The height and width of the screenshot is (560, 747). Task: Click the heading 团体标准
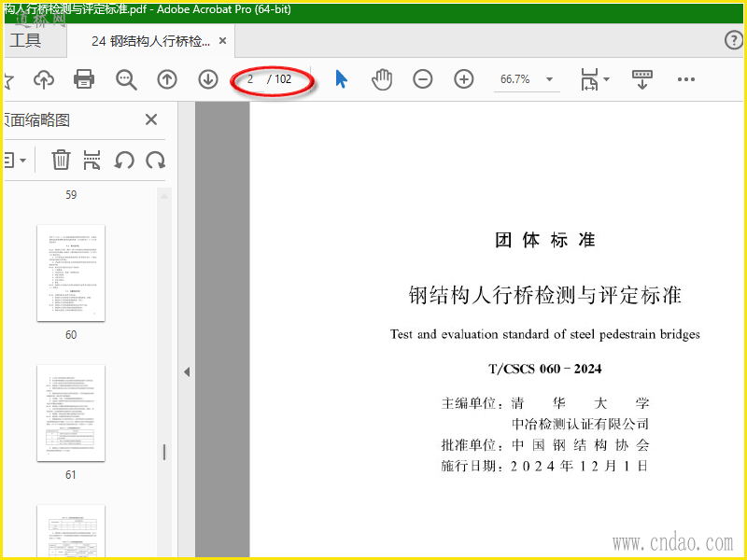click(545, 240)
